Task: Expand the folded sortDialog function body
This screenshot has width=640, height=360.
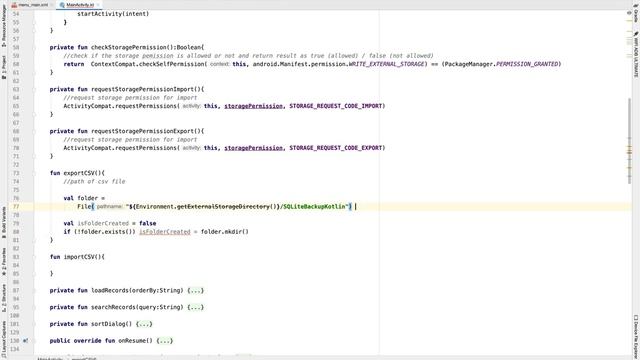Action: [144, 324]
